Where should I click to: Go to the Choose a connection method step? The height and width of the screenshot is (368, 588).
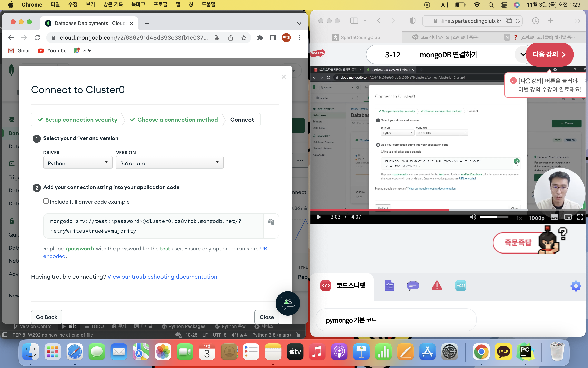pos(174,120)
